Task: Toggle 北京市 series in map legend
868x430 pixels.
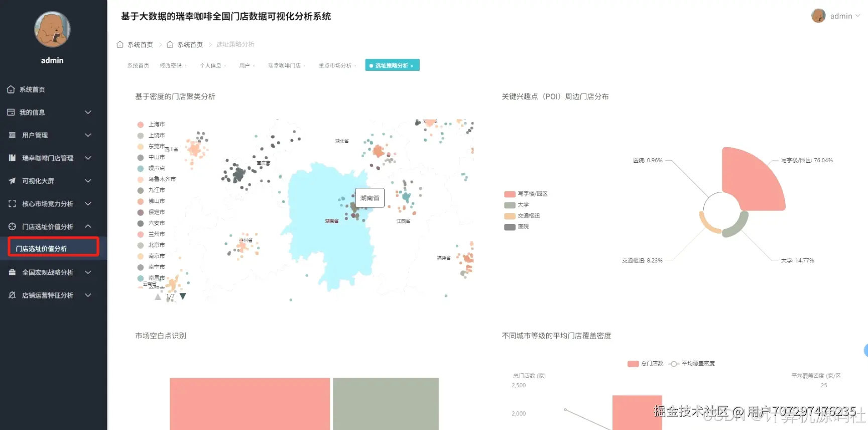Action: tap(151, 245)
